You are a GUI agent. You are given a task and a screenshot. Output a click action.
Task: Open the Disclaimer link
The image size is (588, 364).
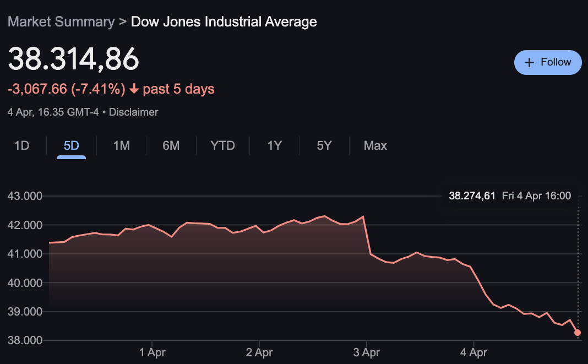coord(133,112)
